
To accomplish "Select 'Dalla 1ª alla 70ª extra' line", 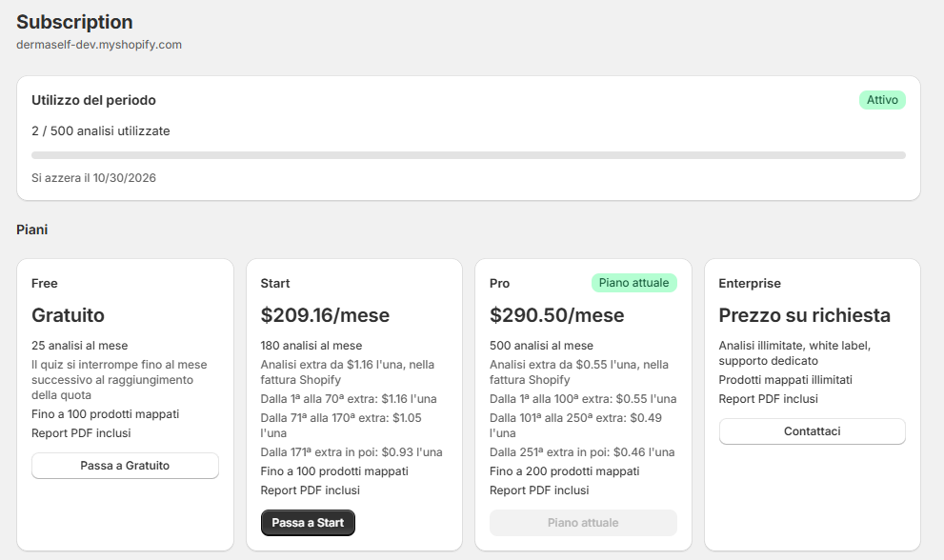I will pos(349,399).
